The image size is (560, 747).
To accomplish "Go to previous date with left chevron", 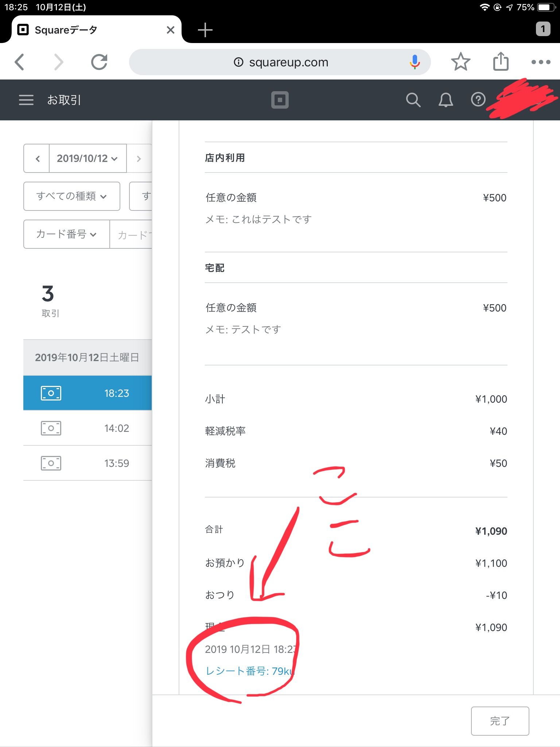I will pyautogui.click(x=37, y=159).
